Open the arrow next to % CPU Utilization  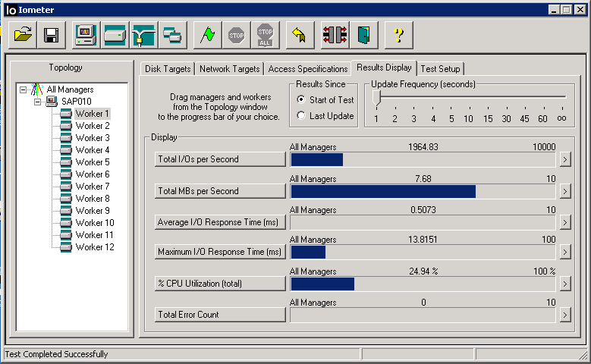pos(564,284)
